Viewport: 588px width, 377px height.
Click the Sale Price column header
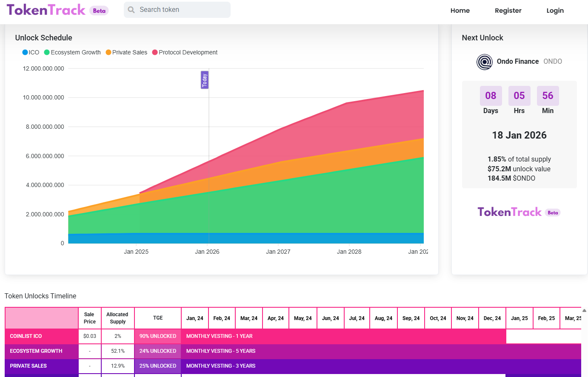point(90,318)
